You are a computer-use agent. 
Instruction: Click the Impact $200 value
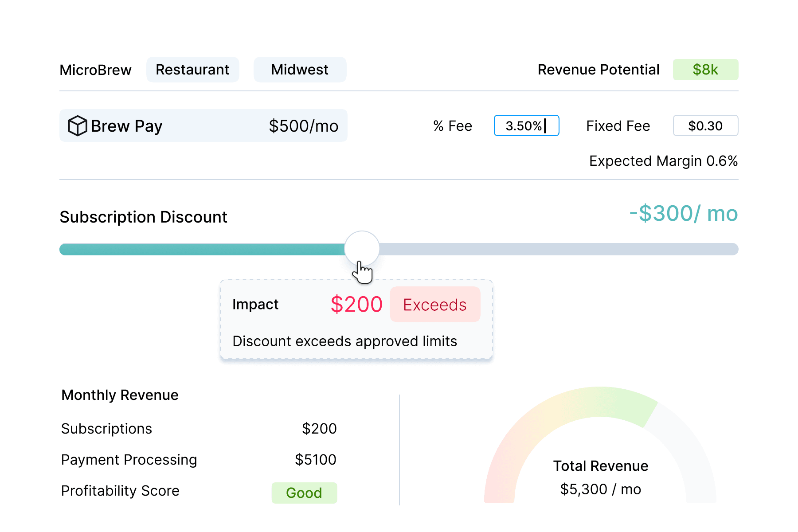356,305
